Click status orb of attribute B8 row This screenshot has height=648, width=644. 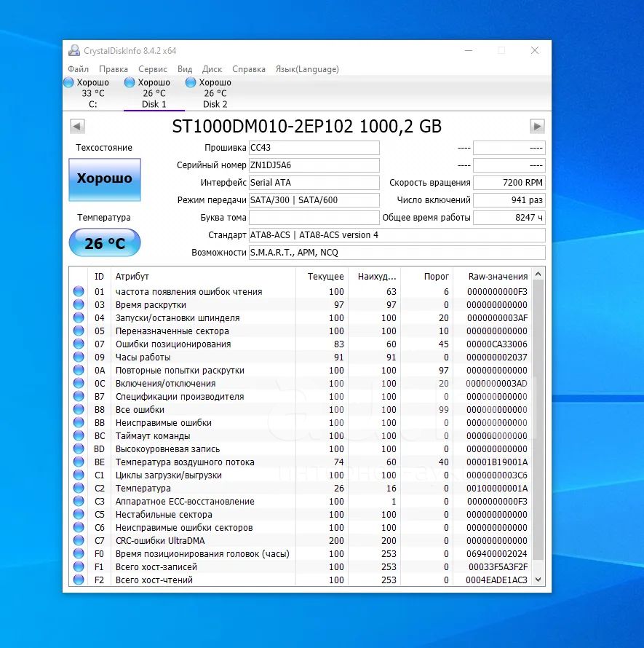pos(79,409)
